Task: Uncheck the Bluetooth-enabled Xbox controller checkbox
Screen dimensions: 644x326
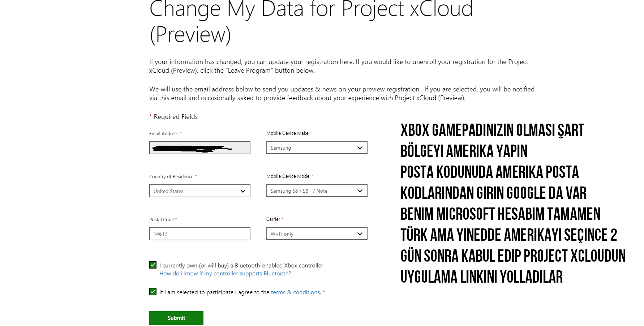Action: (x=153, y=265)
